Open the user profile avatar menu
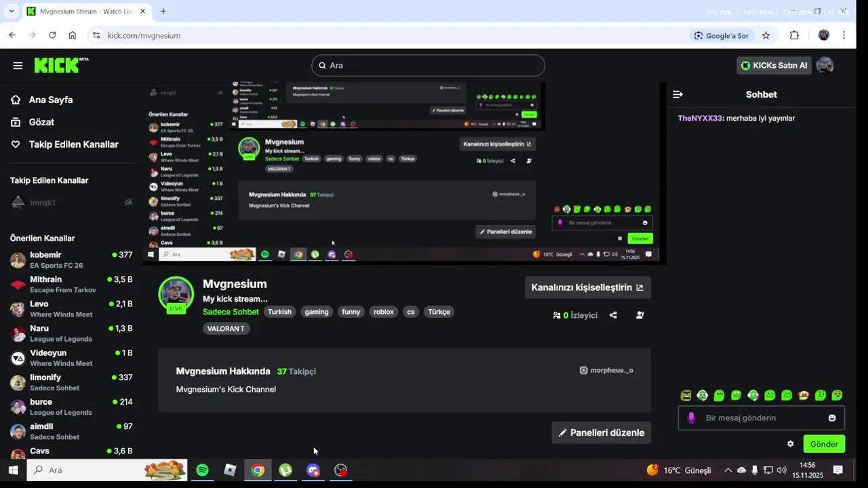 tap(825, 66)
